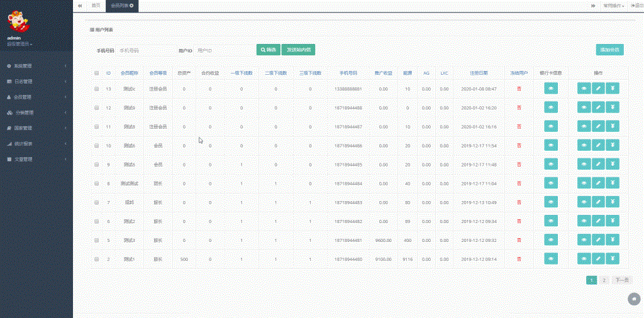View bank card info for user ID 13
This screenshot has height=318, width=644.
[x=550, y=89]
